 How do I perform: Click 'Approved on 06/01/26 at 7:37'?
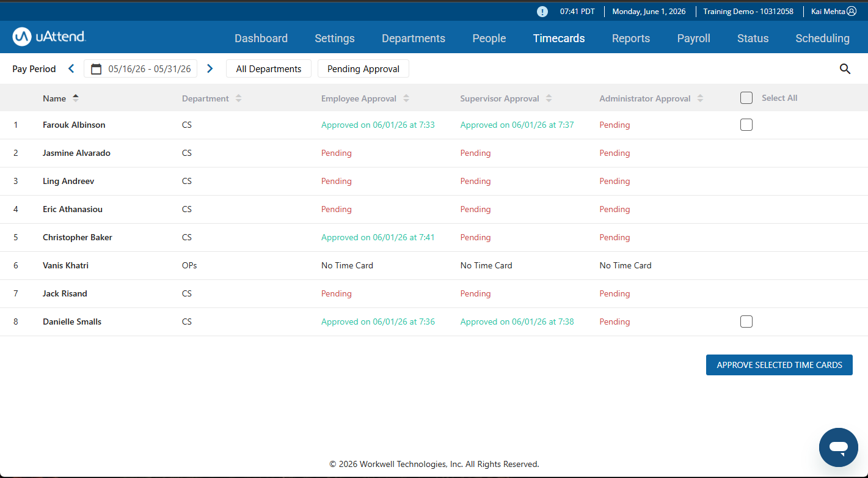[517, 125]
